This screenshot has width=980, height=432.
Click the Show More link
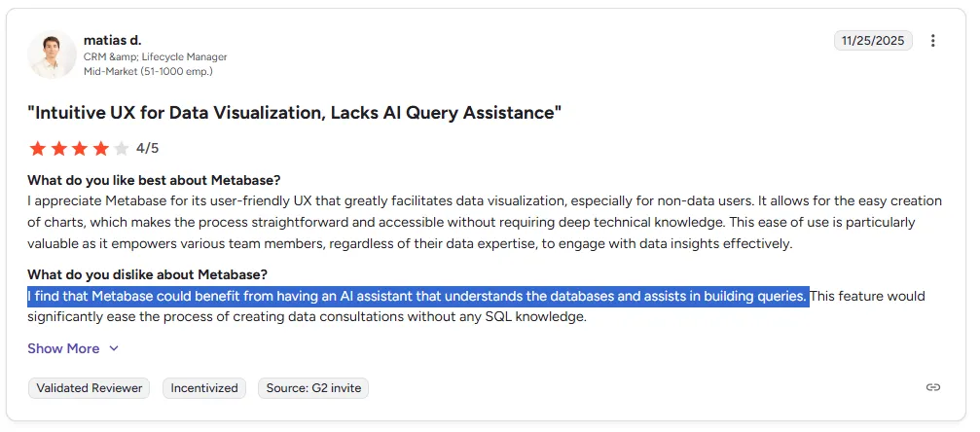(x=63, y=348)
